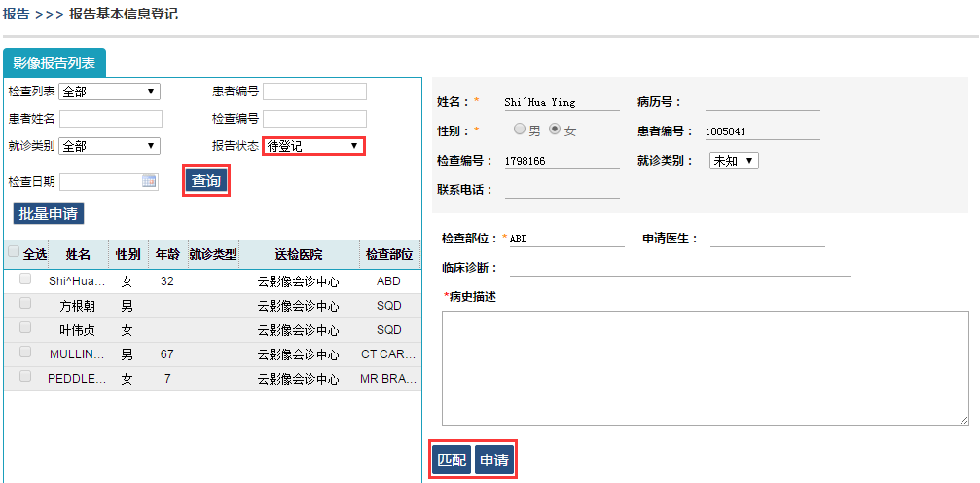980x483 pixels.
Task: Select the PEDDLE... patient row
Action: pos(212,379)
